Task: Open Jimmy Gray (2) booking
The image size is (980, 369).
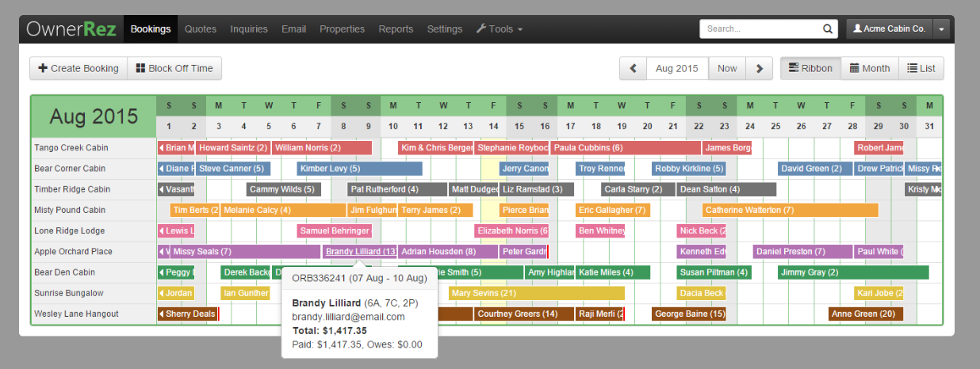Action: click(x=853, y=272)
